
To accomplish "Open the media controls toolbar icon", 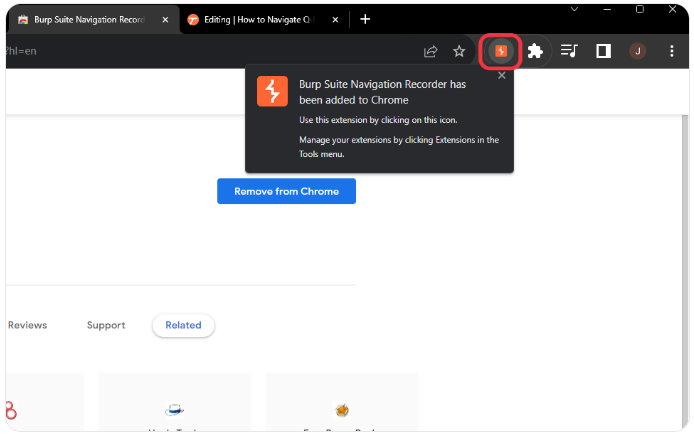I will click(x=569, y=51).
